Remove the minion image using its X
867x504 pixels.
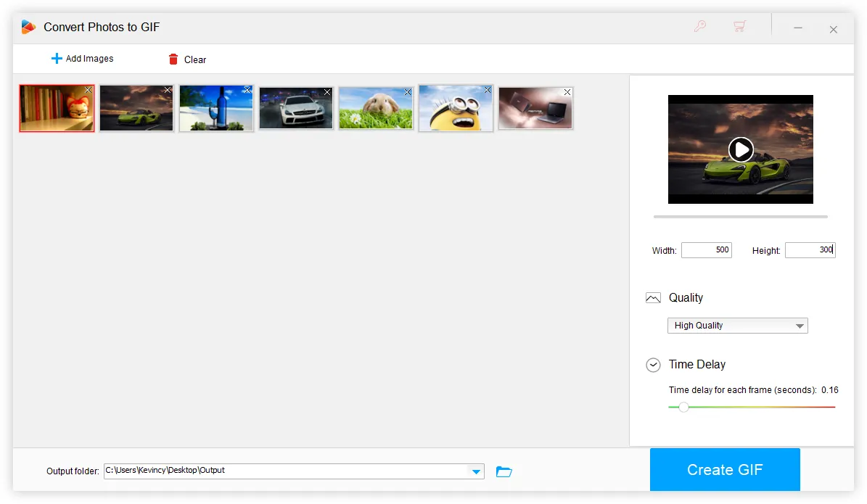(486, 91)
